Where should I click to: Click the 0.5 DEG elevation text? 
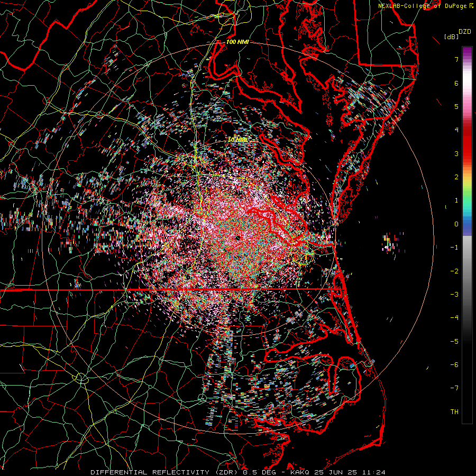(x=259, y=472)
